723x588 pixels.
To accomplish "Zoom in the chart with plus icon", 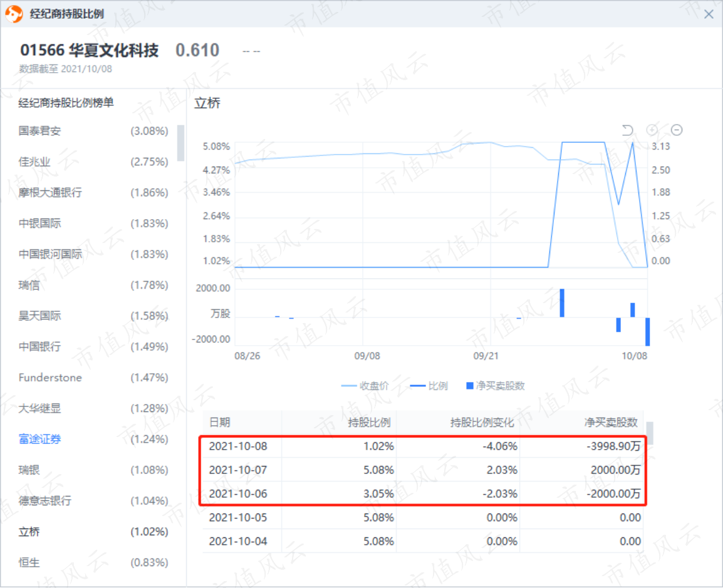I will click(x=652, y=130).
